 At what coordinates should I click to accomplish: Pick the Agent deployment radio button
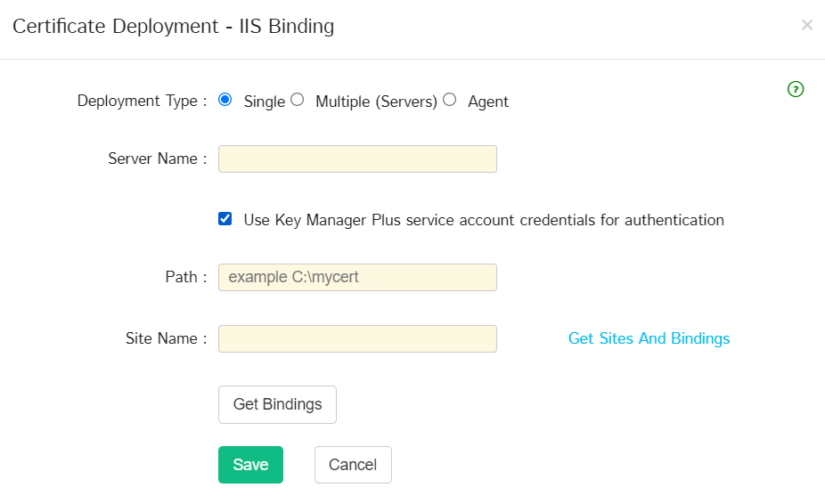click(x=450, y=100)
